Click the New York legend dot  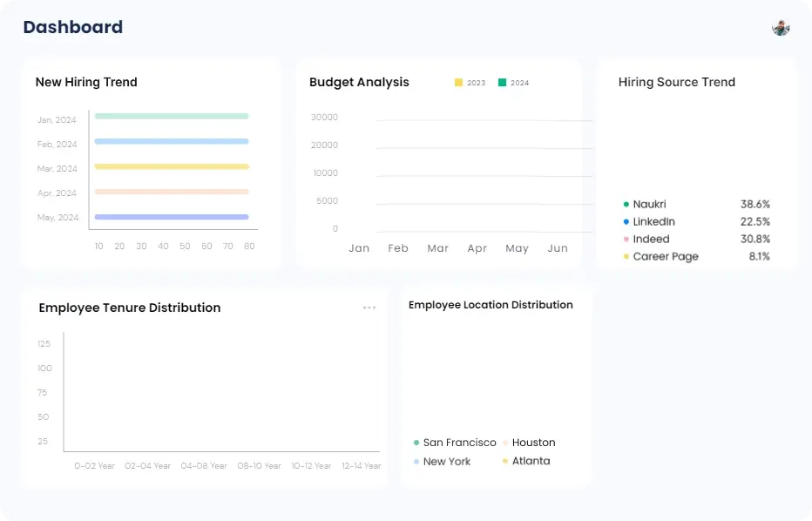pyautogui.click(x=416, y=462)
